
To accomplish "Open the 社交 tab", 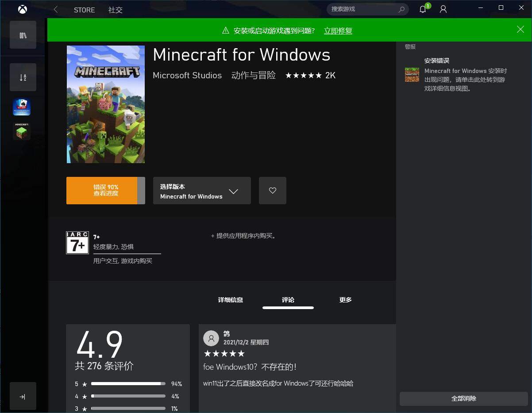I will pos(116,10).
